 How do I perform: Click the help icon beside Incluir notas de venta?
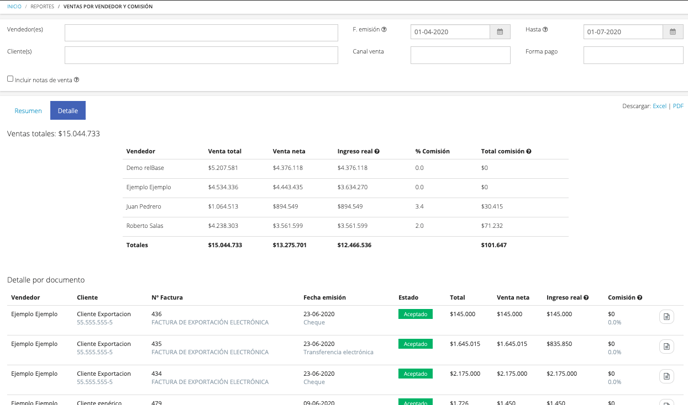(x=76, y=80)
